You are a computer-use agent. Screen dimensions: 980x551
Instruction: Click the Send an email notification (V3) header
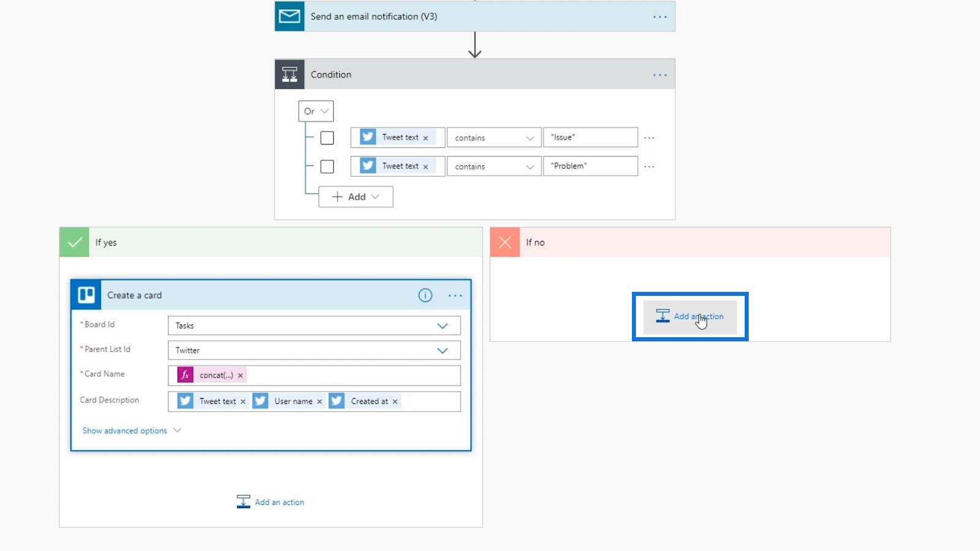tap(475, 16)
